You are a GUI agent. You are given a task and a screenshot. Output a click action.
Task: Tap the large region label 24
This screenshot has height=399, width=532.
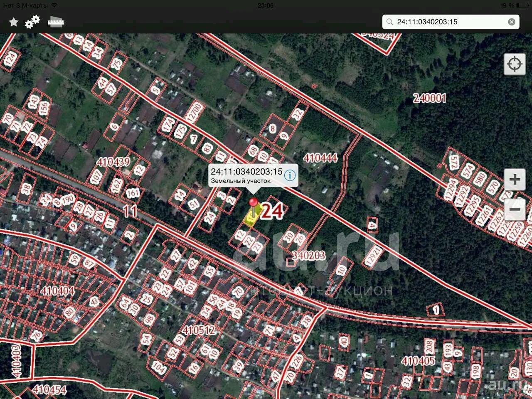(x=273, y=211)
